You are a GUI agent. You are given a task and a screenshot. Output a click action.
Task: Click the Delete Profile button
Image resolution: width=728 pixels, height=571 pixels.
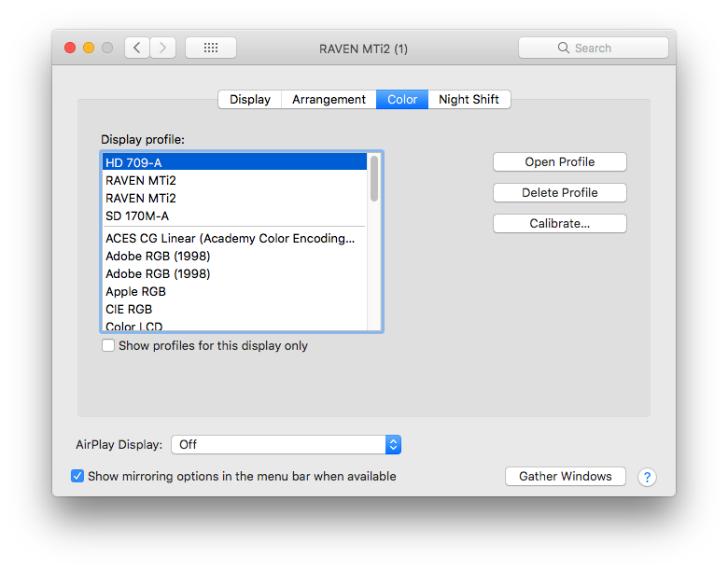point(559,192)
